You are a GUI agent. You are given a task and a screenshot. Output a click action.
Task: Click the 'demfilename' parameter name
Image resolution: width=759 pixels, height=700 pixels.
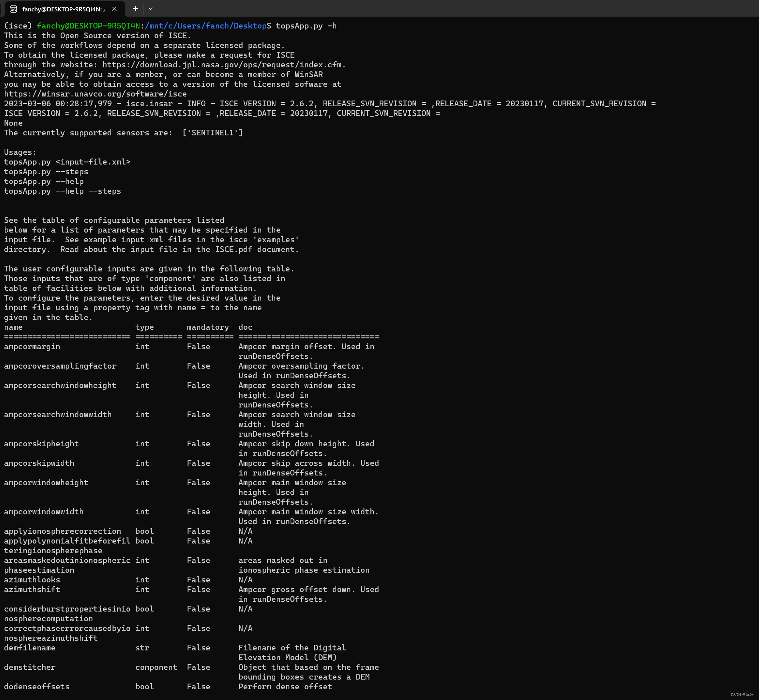[29, 648]
